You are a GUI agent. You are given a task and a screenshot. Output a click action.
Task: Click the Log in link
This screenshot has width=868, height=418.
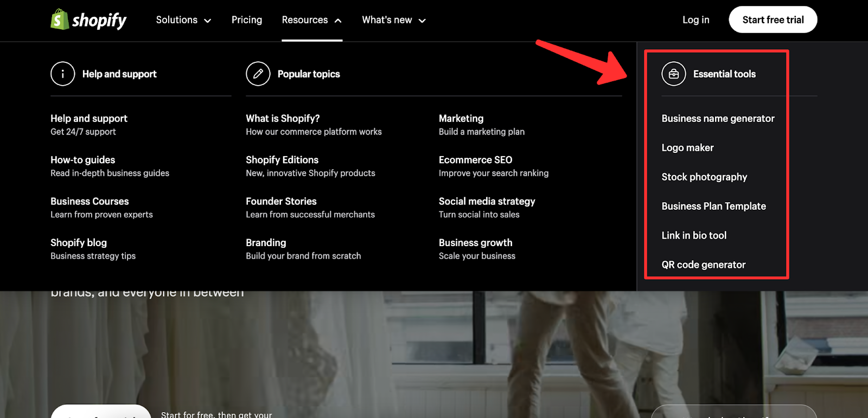click(696, 20)
